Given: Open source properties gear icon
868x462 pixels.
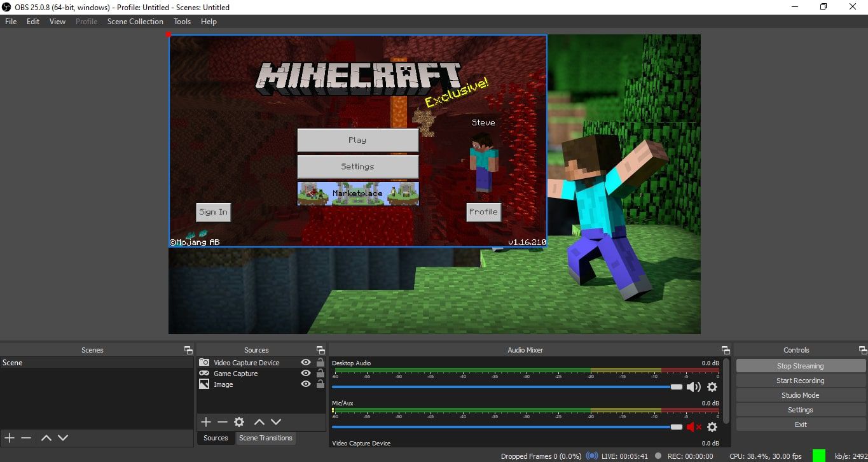Looking at the screenshot, I should click(x=239, y=422).
